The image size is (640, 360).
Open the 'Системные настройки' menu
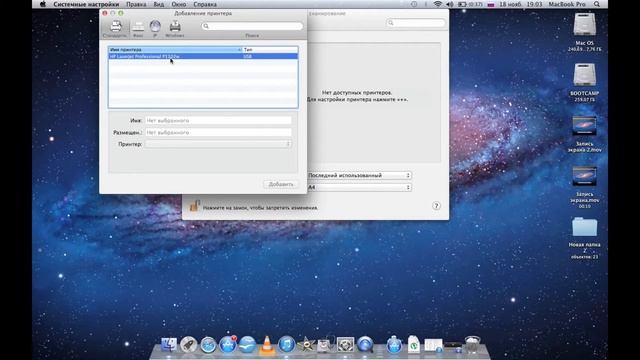click(86, 4)
